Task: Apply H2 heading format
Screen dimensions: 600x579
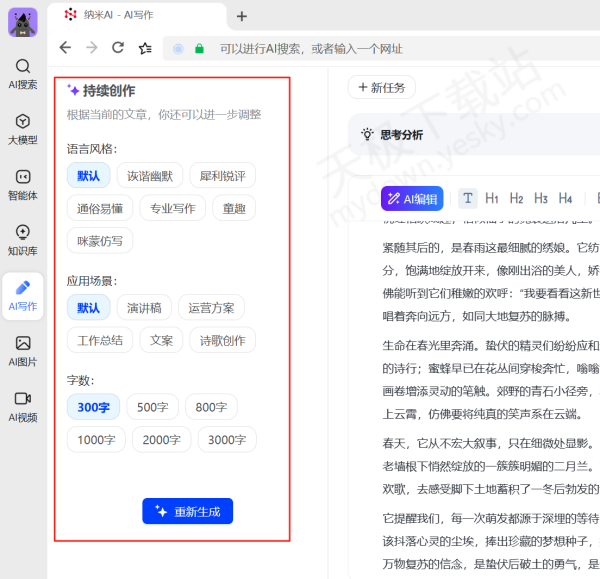Action: coord(516,198)
